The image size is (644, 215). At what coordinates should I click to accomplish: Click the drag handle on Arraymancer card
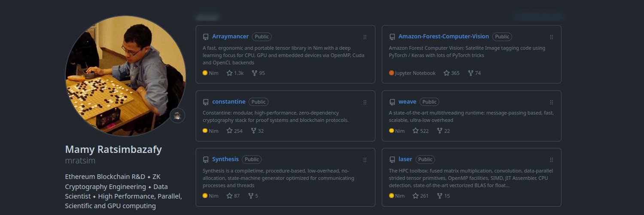click(x=365, y=37)
